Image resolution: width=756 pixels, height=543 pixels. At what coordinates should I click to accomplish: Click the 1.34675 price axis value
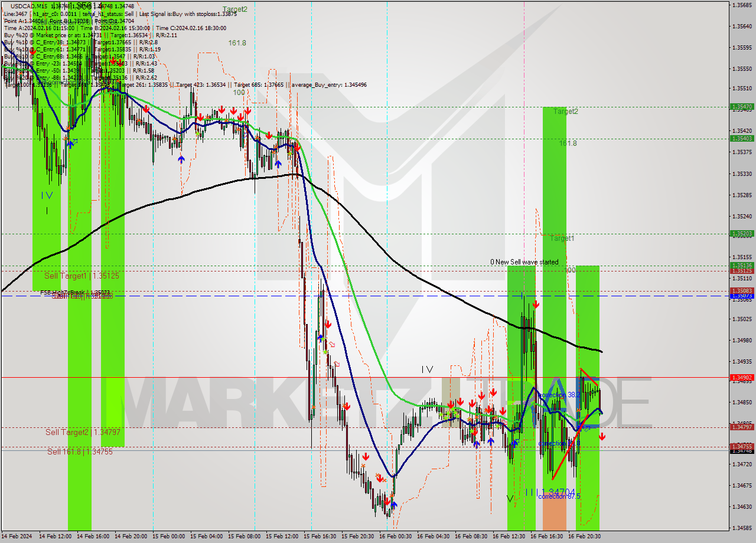coord(742,485)
